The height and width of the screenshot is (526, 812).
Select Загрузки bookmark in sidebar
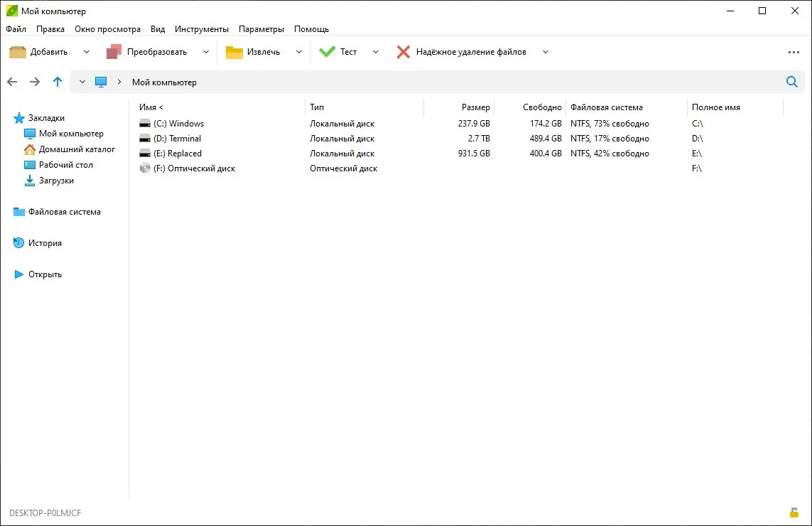click(56, 181)
